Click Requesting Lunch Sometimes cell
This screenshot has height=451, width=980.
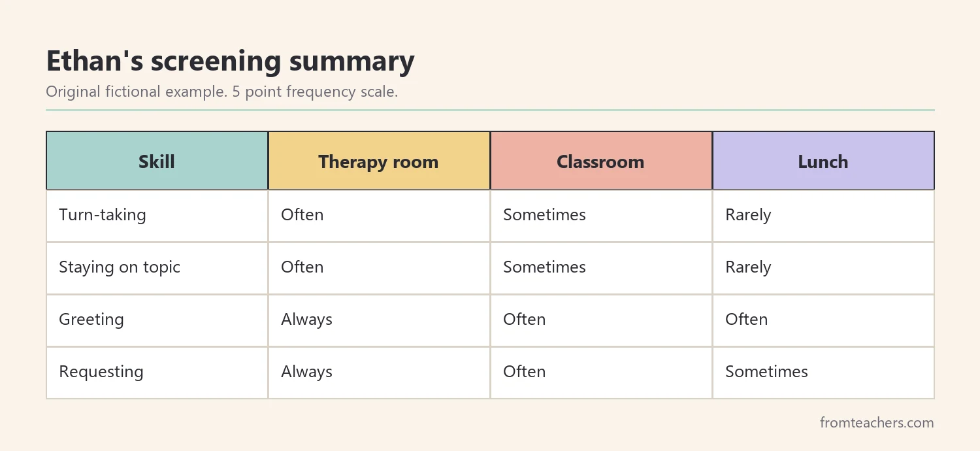tap(823, 373)
